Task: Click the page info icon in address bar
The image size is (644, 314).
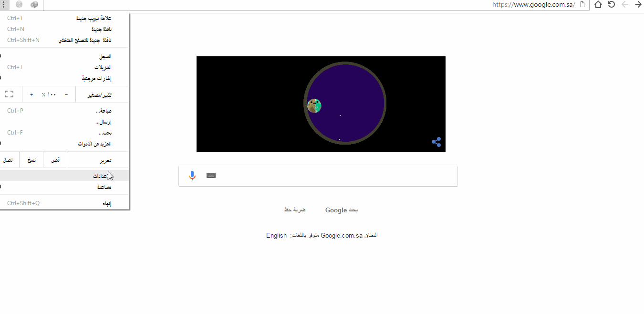Action: pos(582,5)
